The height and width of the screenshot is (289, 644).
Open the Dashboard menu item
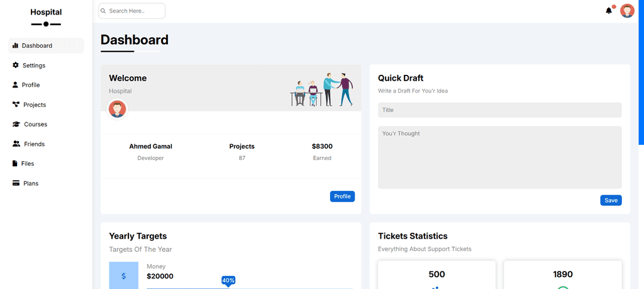click(46, 45)
